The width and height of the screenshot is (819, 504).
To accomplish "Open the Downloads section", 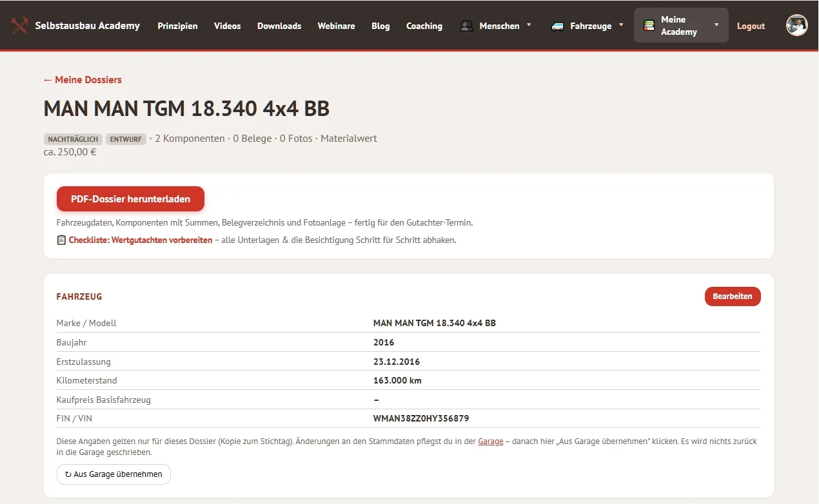I will tap(279, 26).
